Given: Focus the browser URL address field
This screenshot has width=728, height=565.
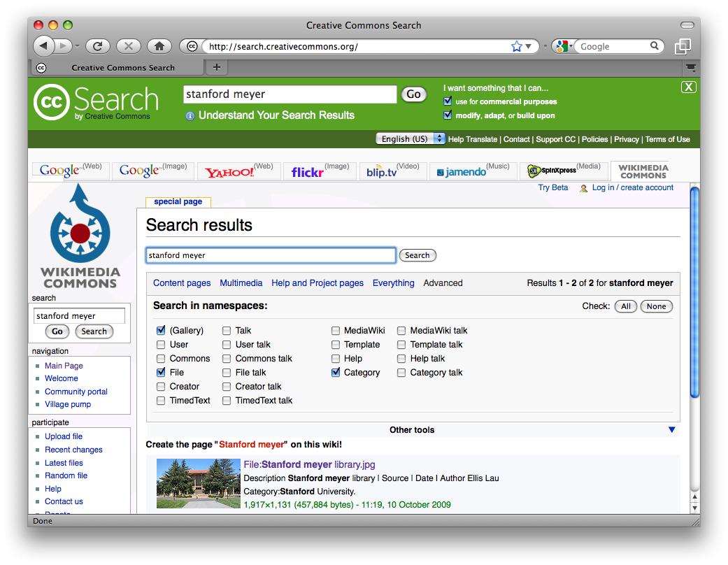Looking at the screenshot, I should pos(357,46).
